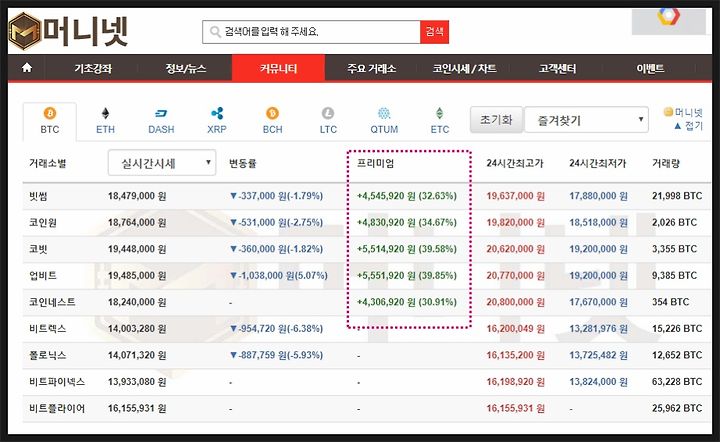Viewport: 720px width, 442px height.
Task: Click the 18,764,000 원 price cell
Action: coord(137,223)
